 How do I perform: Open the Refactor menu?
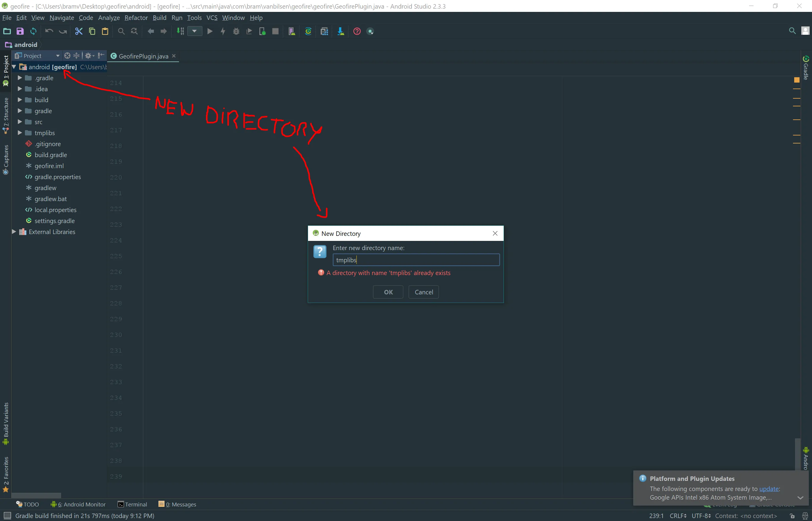[136, 18]
